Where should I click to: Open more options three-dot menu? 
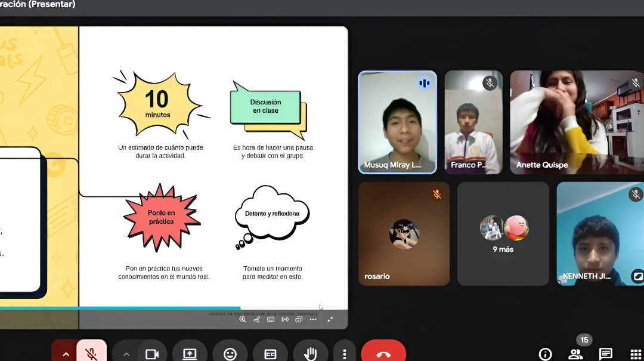(x=343, y=353)
